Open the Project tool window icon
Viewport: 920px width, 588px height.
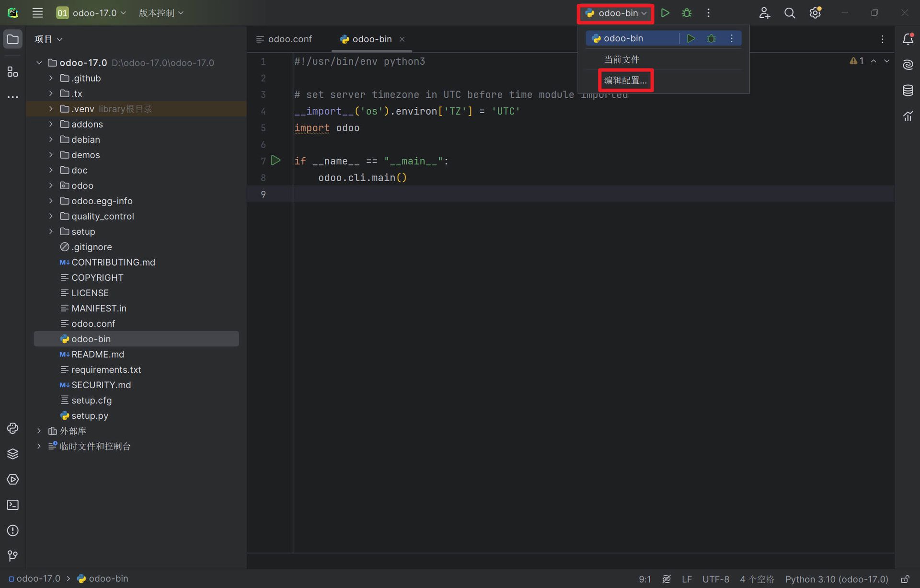(x=13, y=39)
